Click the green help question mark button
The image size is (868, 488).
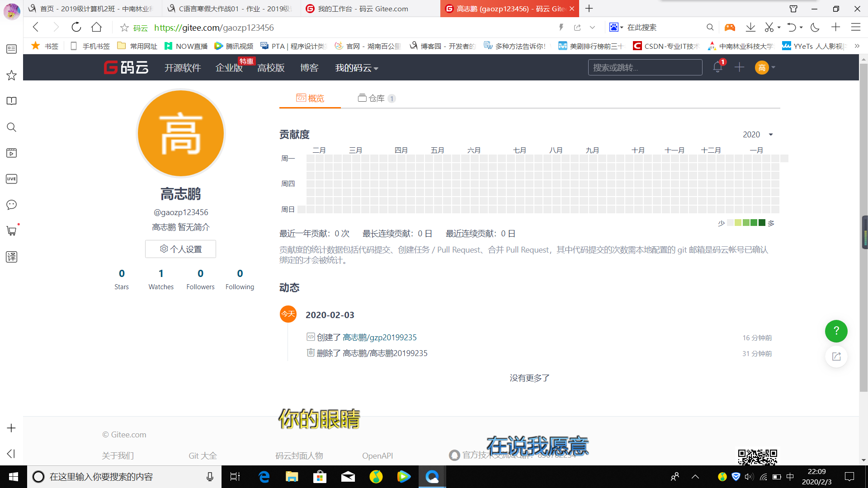point(836,331)
